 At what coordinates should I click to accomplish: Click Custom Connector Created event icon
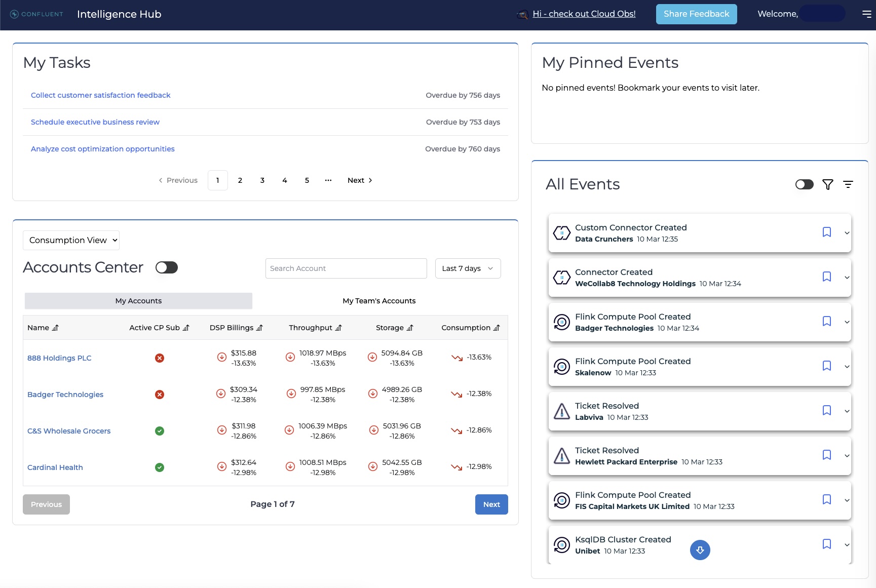[x=562, y=233]
